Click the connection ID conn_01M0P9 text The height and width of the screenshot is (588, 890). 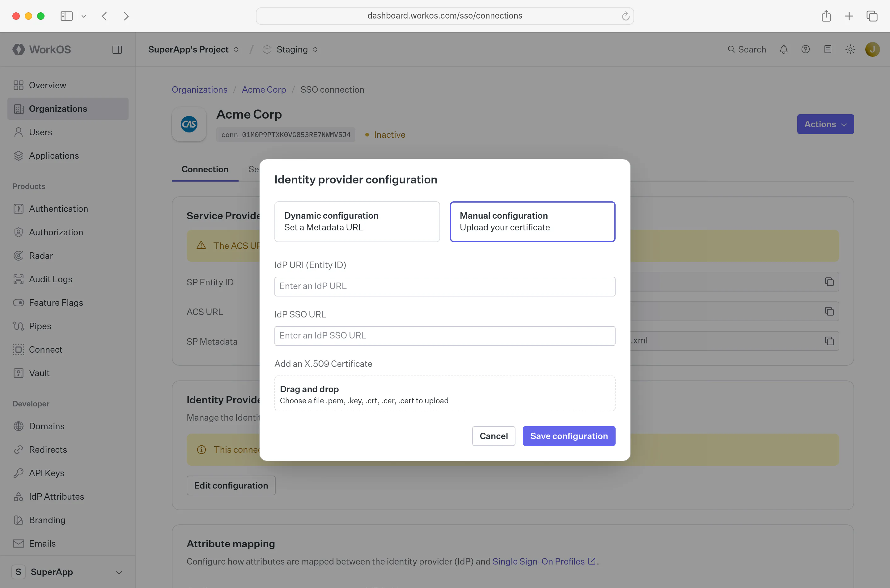click(286, 135)
